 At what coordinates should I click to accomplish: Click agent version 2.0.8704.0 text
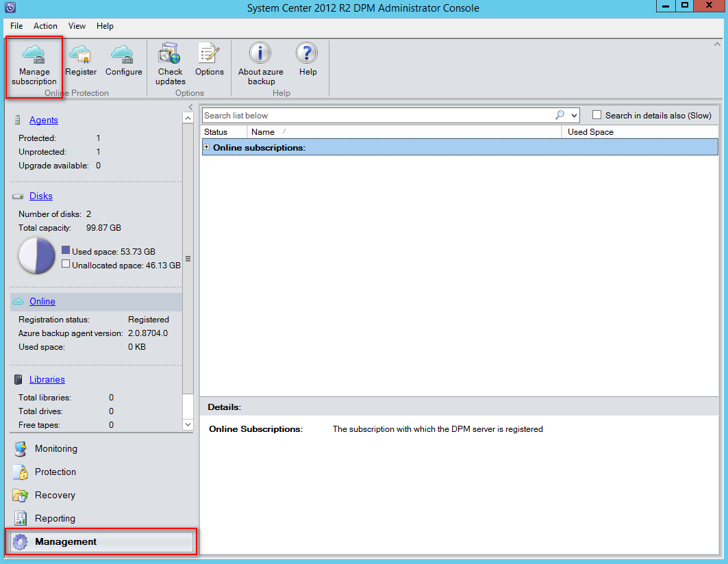tap(148, 333)
